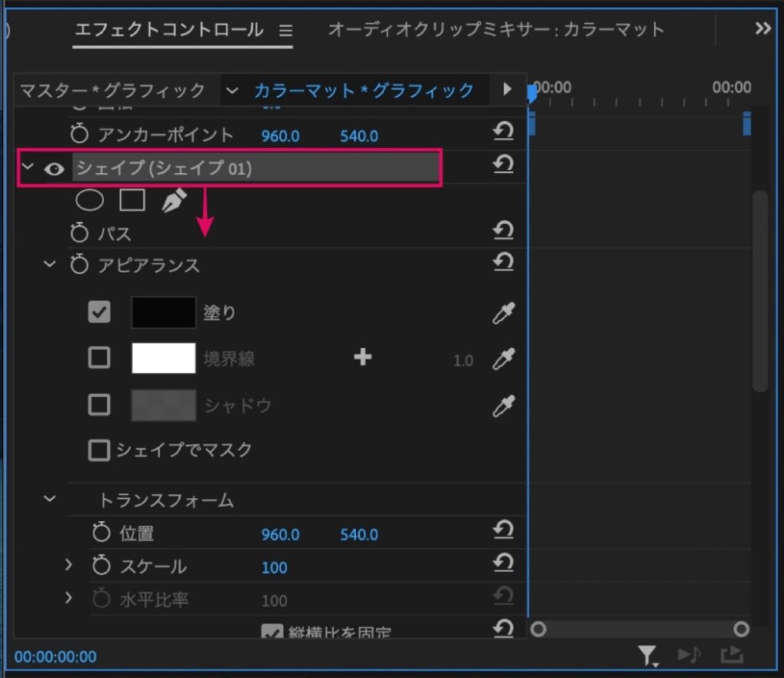Click the 00:00:00:00 timecode

pyautogui.click(x=55, y=656)
